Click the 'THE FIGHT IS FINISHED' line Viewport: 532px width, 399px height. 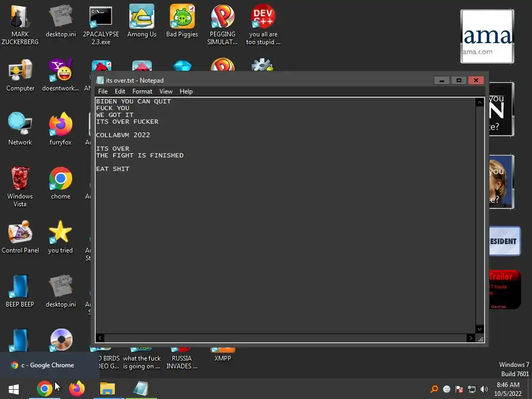click(x=140, y=155)
